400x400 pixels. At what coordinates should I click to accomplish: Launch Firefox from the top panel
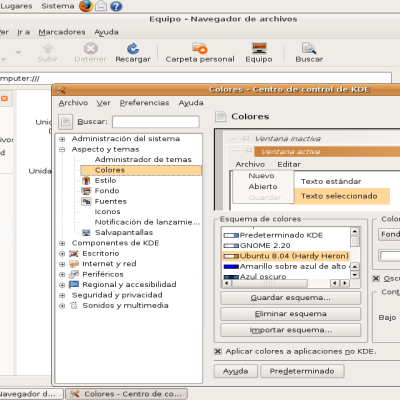86,6
